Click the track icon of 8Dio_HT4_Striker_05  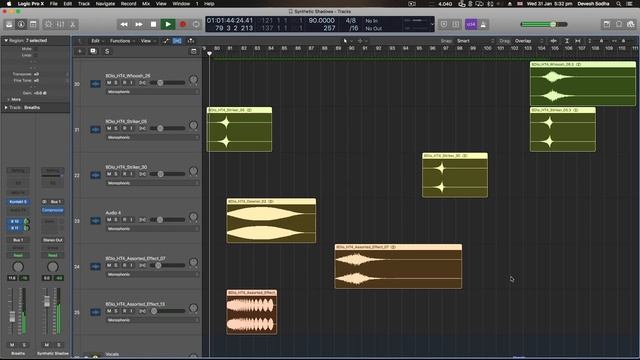pos(96,129)
